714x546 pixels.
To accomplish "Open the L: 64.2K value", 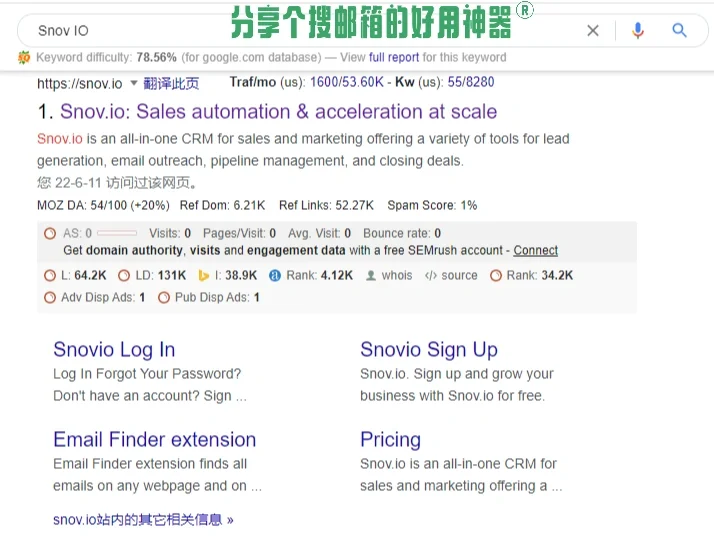I will pyautogui.click(x=90, y=276).
